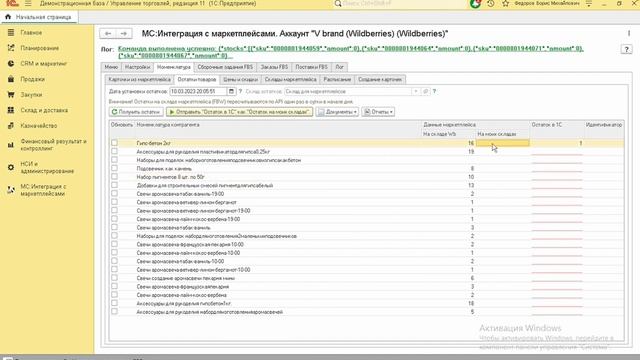640x360 pixels.
Task: Open the Склад остатков dropdown arrow
Action: pyautogui.click(x=416, y=91)
